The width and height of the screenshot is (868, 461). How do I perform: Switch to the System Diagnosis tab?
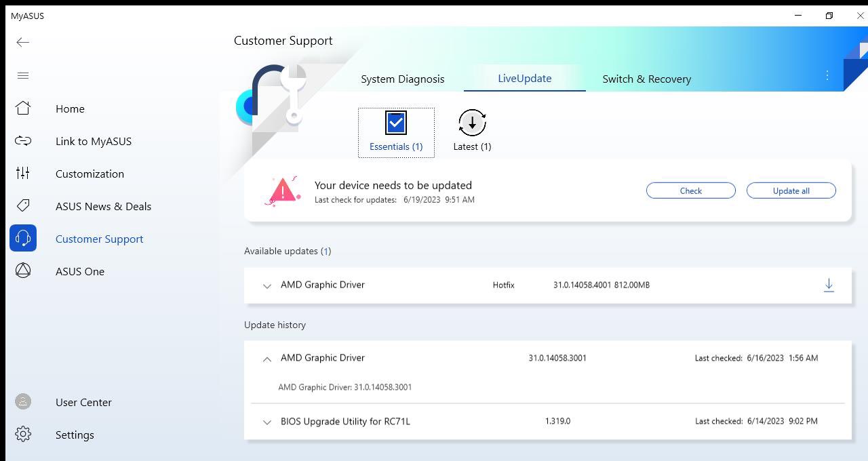pyautogui.click(x=403, y=79)
